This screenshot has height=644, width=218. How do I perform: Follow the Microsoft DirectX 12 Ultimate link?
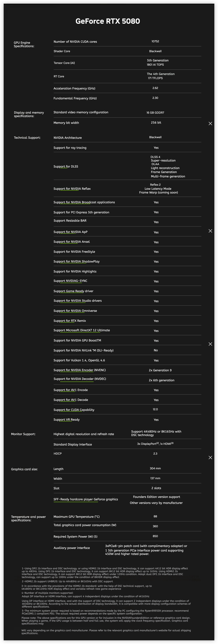[82, 330]
